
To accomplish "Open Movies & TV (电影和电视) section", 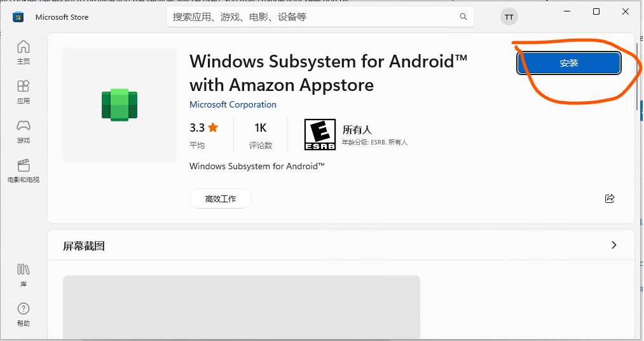I will [x=24, y=170].
